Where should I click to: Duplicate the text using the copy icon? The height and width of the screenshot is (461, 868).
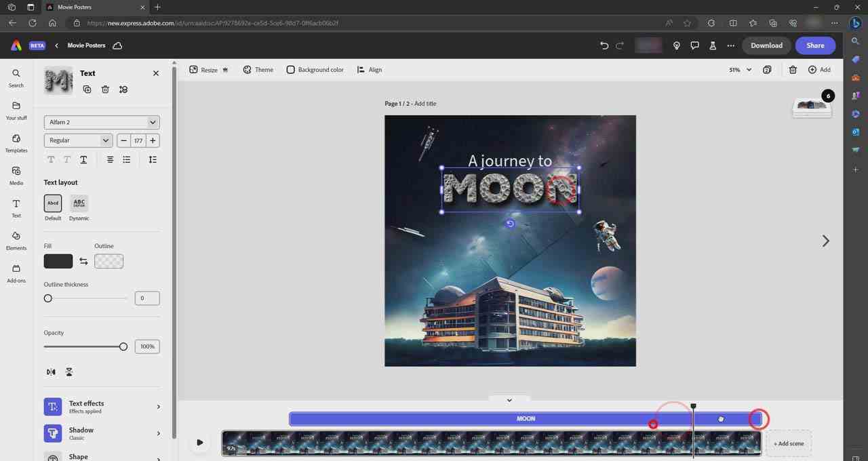pyautogui.click(x=87, y=89)
